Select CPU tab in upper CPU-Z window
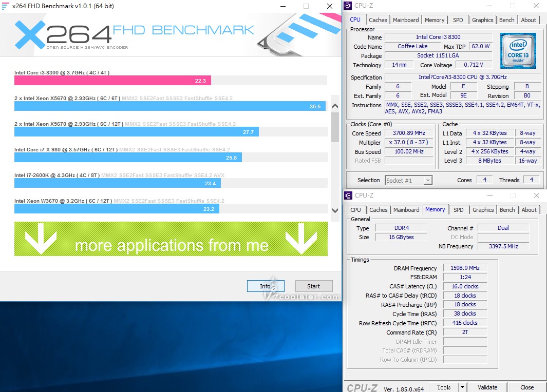 click(x=355, y=19)
